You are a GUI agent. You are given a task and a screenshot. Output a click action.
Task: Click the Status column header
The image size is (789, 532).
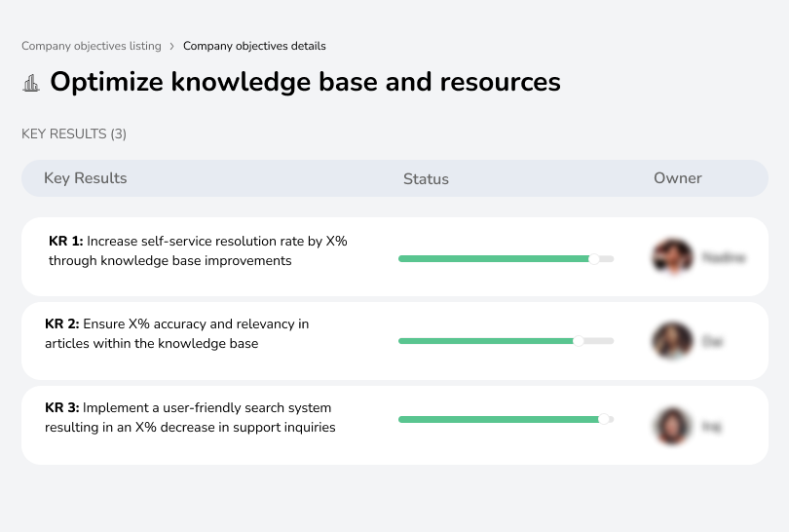[x=426, y=178]
